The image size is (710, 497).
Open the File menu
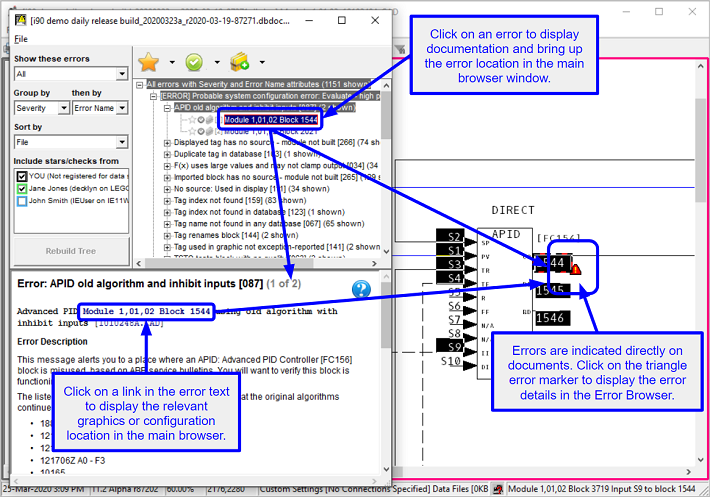(x=21, y=39)
